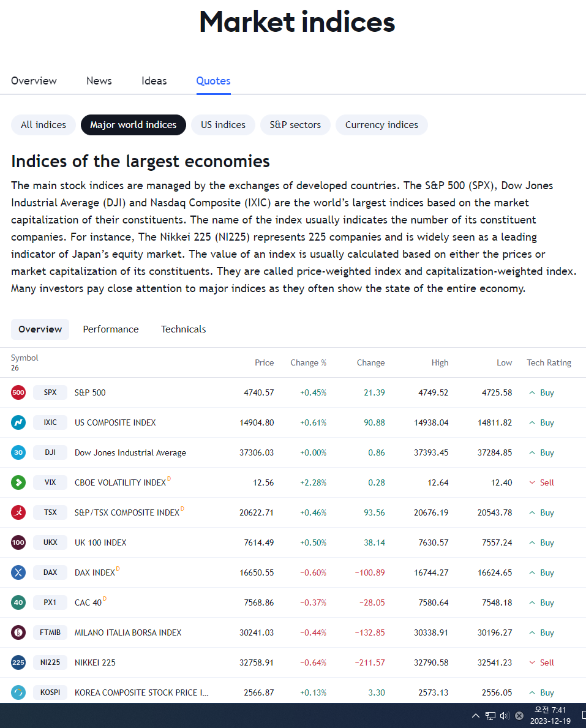
Task: Switch to the News tab
Action: [x=99, y=81]
